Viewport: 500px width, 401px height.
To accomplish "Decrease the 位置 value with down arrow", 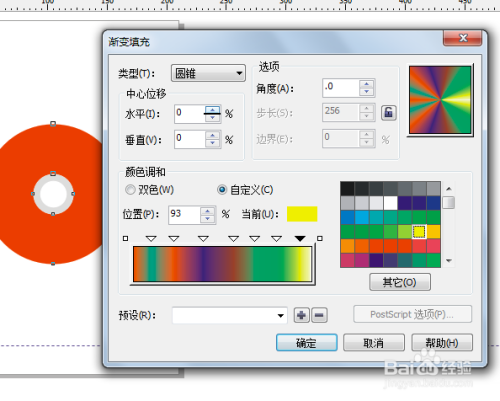I will click(x=208, y=219).
